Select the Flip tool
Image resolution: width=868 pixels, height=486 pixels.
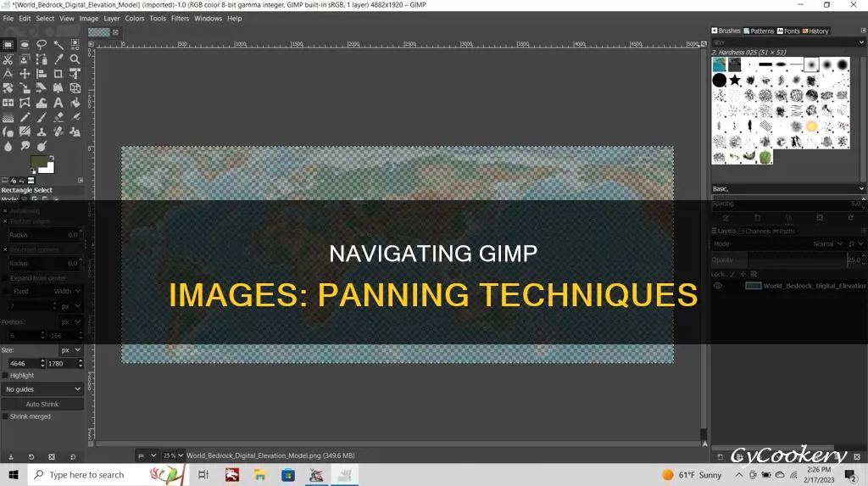tap(8, 103)
